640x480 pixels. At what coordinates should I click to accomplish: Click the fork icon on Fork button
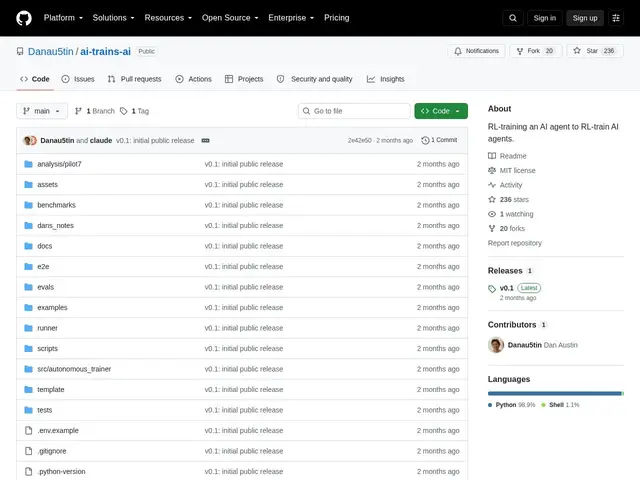pyautogui.click(x=520, y=51)
